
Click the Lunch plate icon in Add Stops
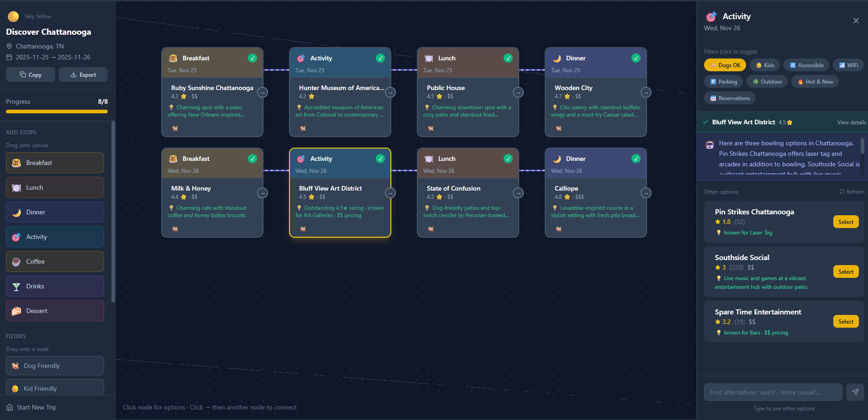click(x=16, y=188)
